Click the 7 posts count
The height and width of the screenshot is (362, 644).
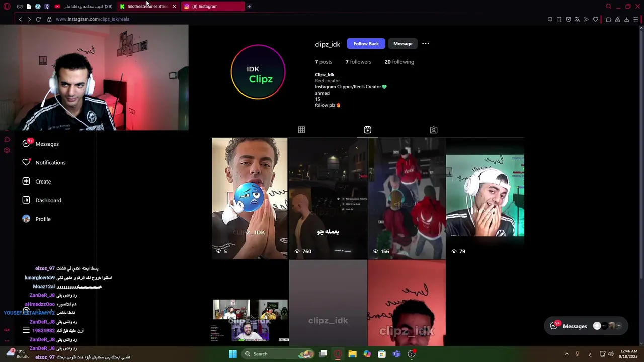pos(324,62)
